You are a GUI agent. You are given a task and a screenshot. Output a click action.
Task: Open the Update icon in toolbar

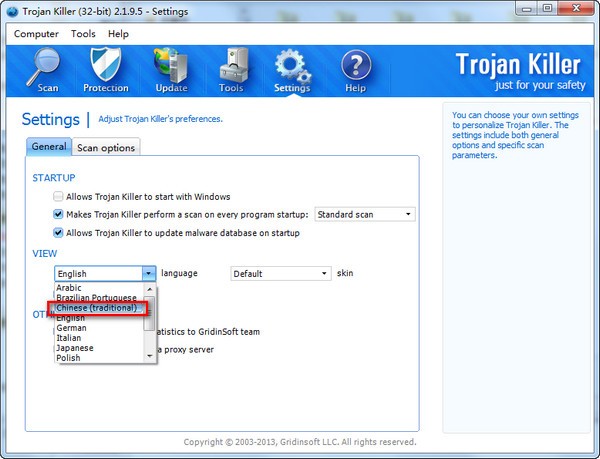pyautogui.click(x=171, y=70)
